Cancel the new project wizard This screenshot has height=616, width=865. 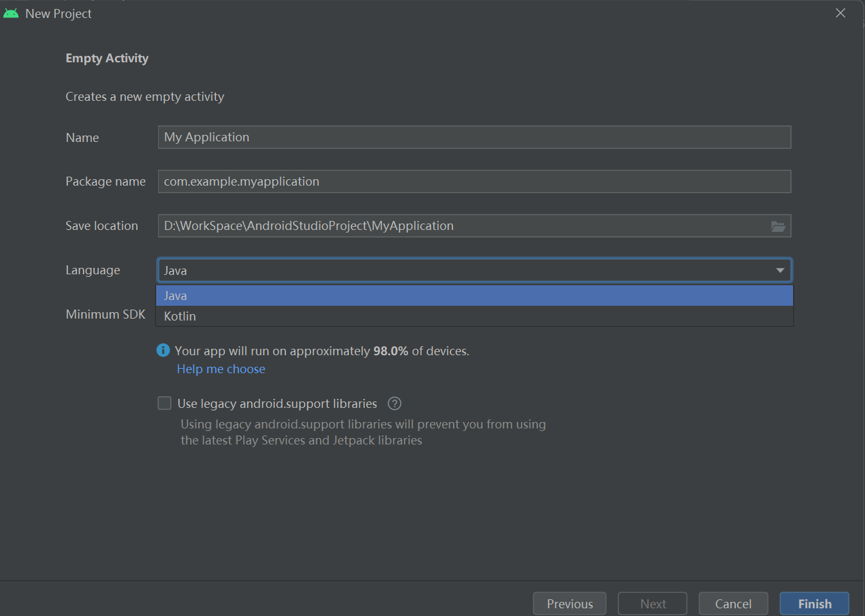click(x=733, y=604)
